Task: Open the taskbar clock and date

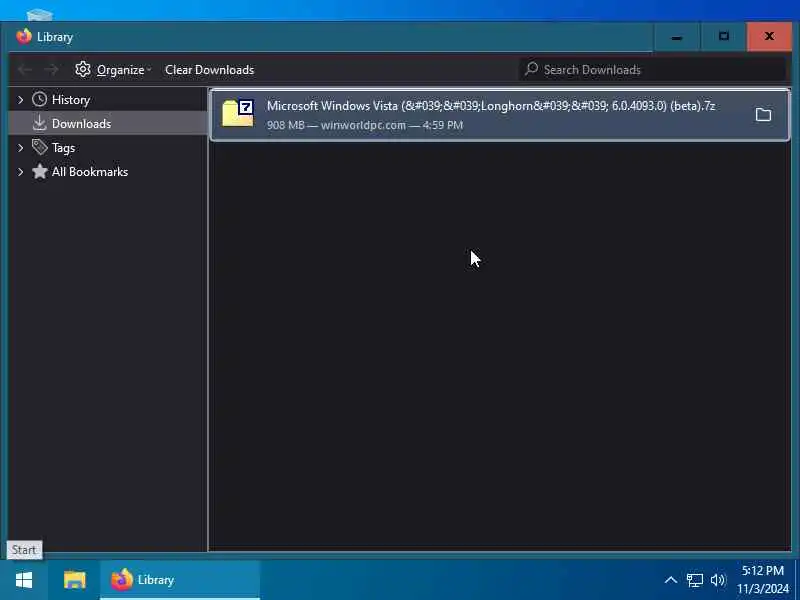Action: 763,580
